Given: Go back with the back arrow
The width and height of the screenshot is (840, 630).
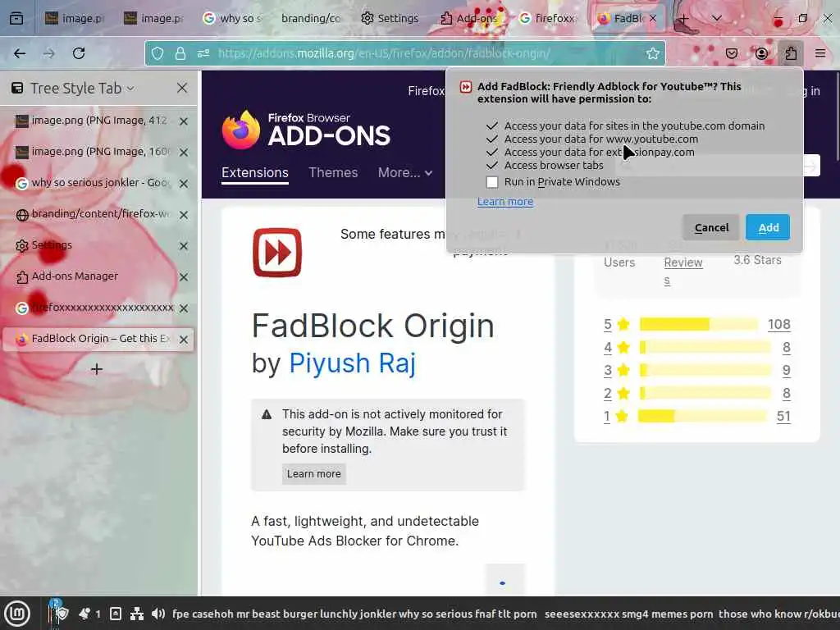Looking at the screenshot, I should (x=20, y=53).
